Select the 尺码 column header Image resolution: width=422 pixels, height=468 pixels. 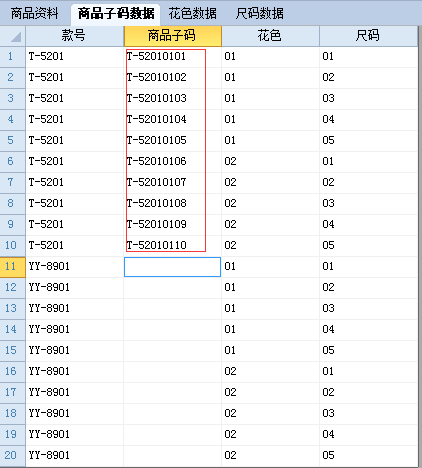click(368, 36)
